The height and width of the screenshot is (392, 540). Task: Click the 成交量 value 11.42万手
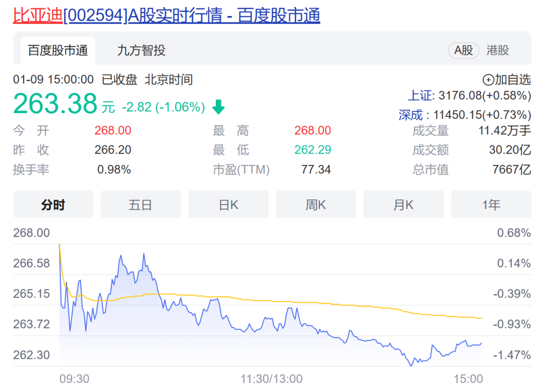[505, 130]
